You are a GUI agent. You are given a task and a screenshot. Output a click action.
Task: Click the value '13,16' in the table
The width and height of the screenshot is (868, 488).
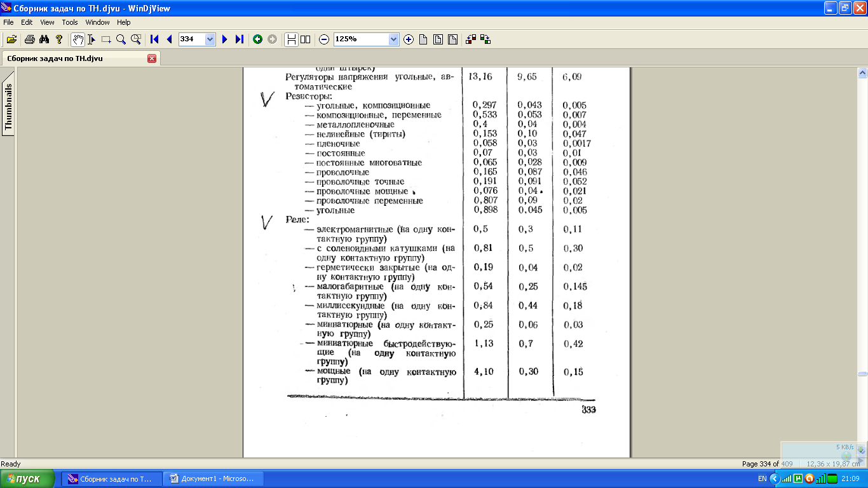pyautogui.click(x=480, y=77)
